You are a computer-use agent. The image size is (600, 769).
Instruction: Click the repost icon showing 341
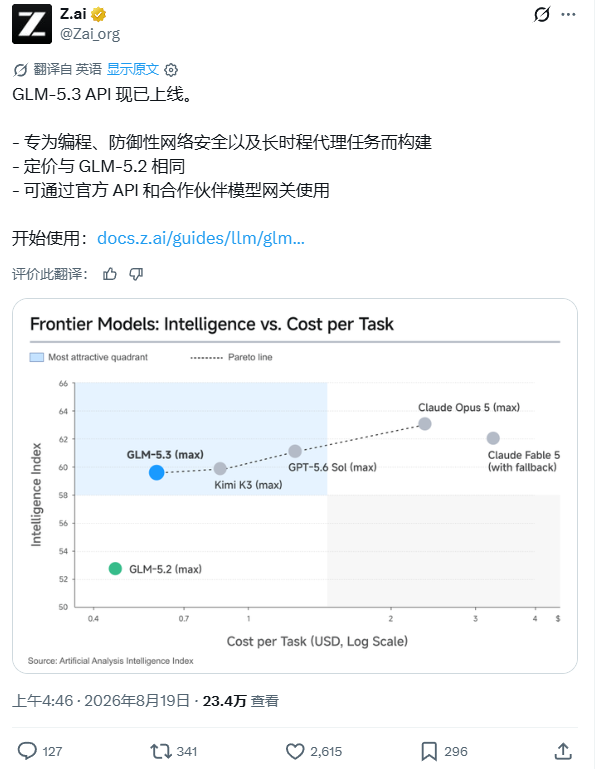[161, 751]
